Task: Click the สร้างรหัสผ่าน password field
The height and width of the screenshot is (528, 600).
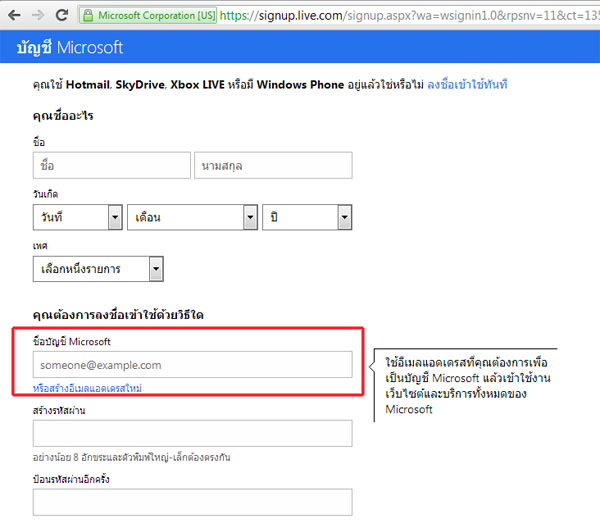Action: [192, 433]
